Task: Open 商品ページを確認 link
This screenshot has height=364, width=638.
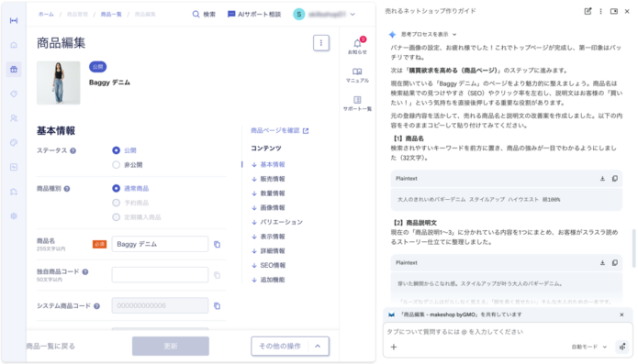Action: tap(280, 130)
